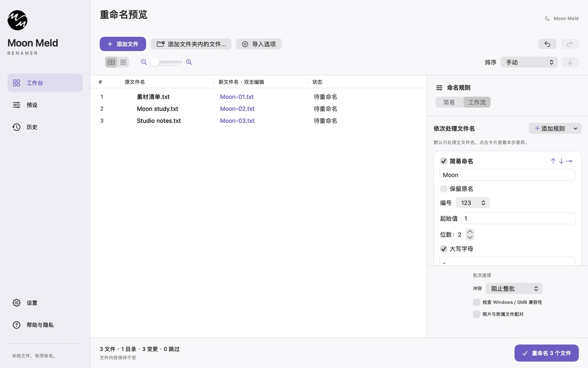The image size is (588, 368).
Task: Adjust the thumbnail zoom slider
Action: point(166,62)
